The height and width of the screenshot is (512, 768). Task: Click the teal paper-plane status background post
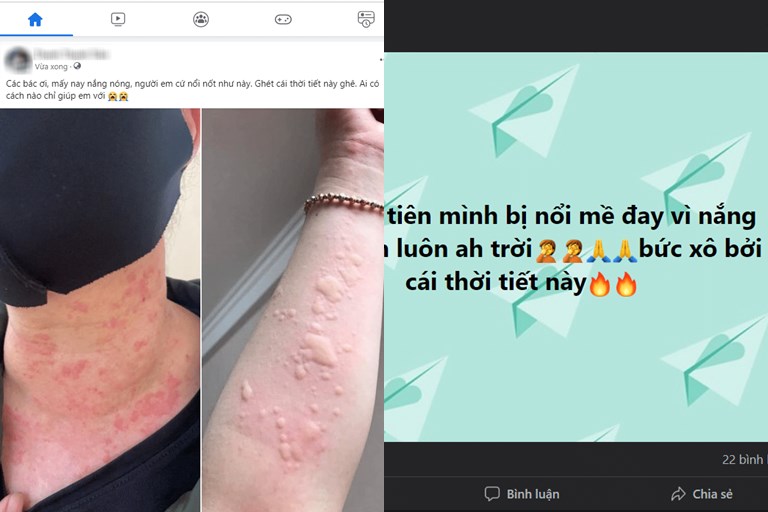pos(576,247)
